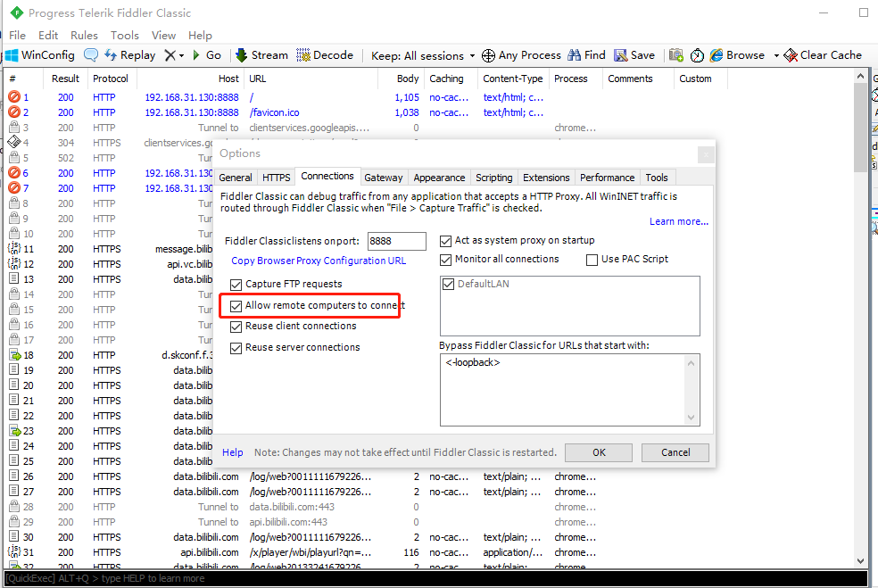Toggle Act as system proxy on startup

pos(446,241)
